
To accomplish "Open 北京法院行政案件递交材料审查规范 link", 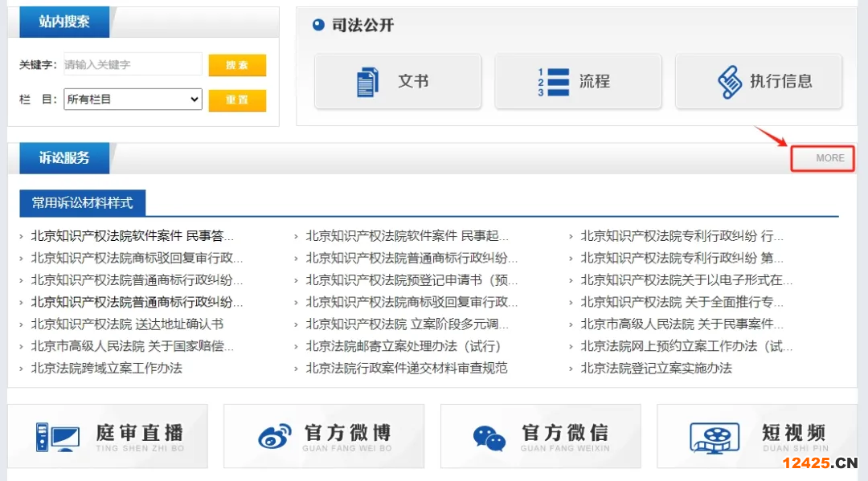I will coord(406,368).
